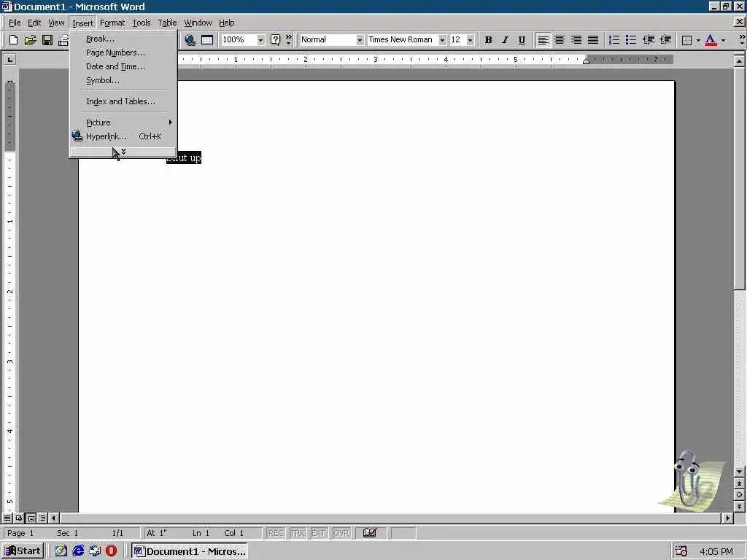Screen dimensions: 747x560
Task: Click the system tray scheduler icon
Action: pos(681,551)
